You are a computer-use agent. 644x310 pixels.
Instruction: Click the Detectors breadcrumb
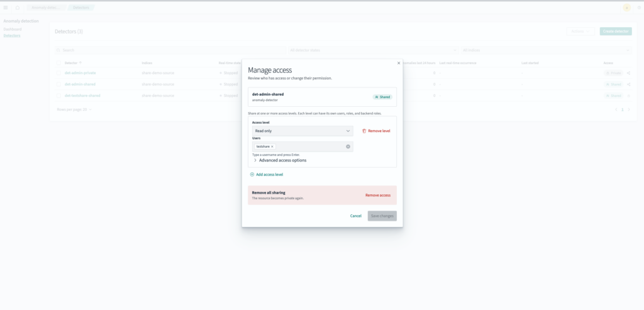81,8
